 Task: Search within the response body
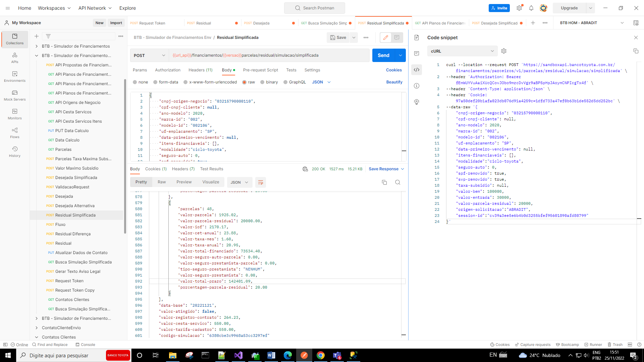(398, 182)
